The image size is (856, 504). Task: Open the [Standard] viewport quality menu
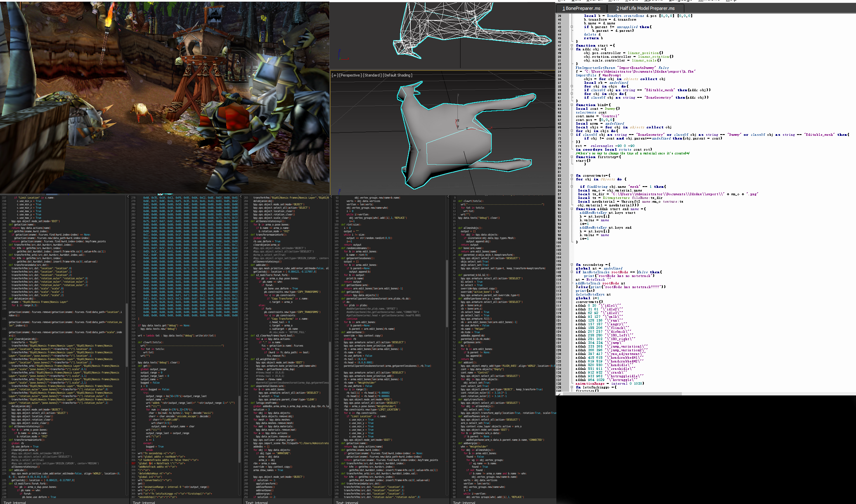372,75
